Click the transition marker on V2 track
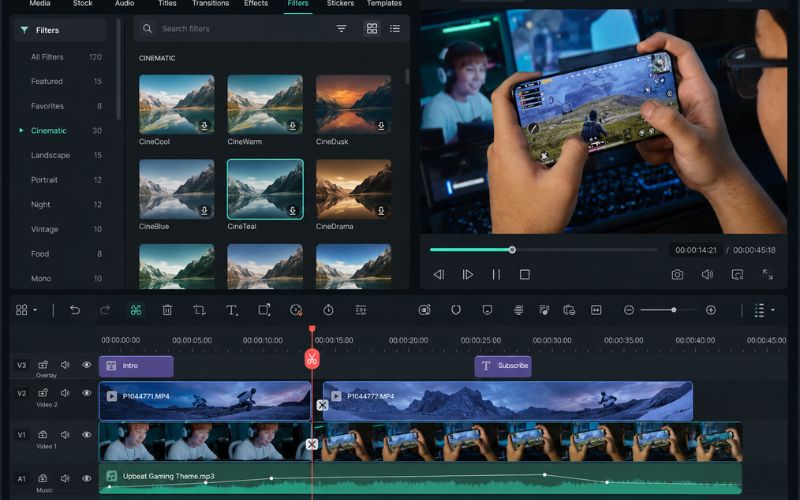The image size is (800, 500). [322, 405]
